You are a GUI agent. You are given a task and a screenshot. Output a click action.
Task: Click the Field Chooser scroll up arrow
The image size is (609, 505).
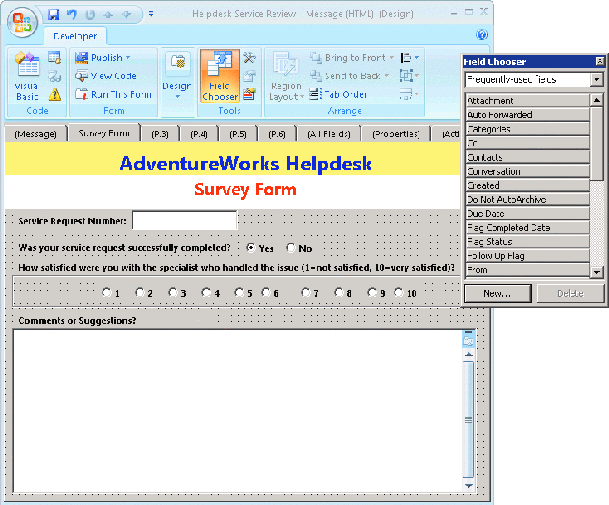pyautogui.click(x=597, y=100)
